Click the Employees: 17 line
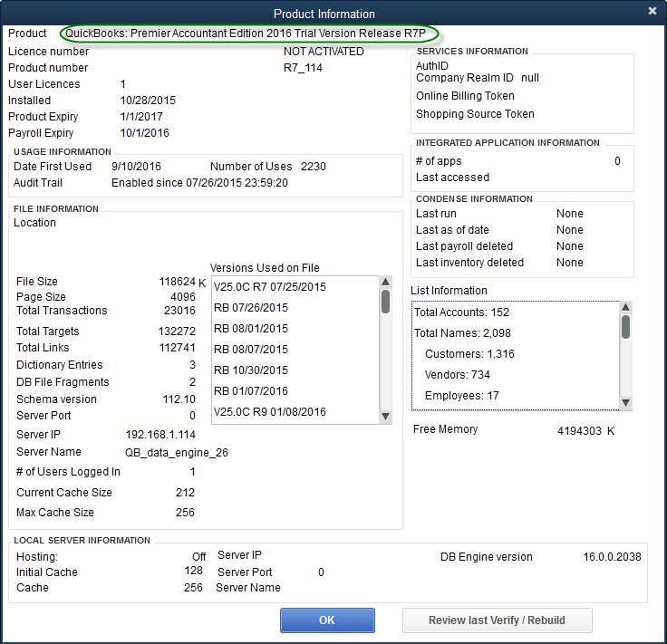This screenshot has height=644, width=667. [x=461, y=396]
